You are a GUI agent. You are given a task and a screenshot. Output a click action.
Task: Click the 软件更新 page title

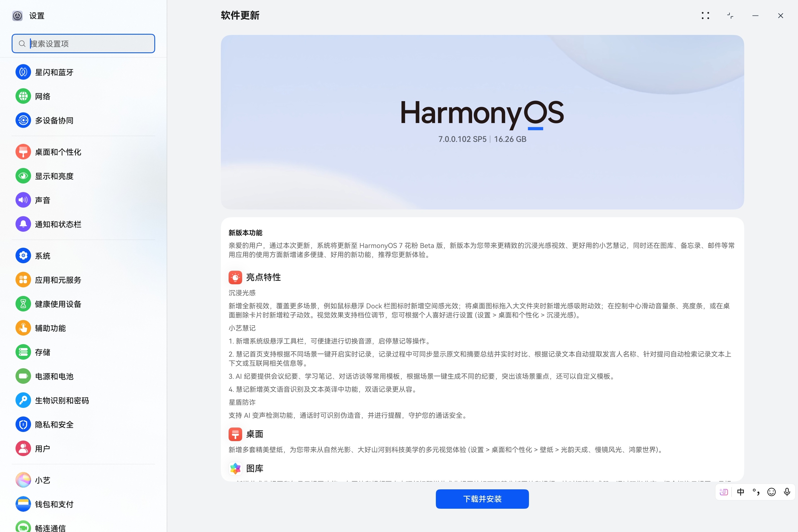coord(240,16)
